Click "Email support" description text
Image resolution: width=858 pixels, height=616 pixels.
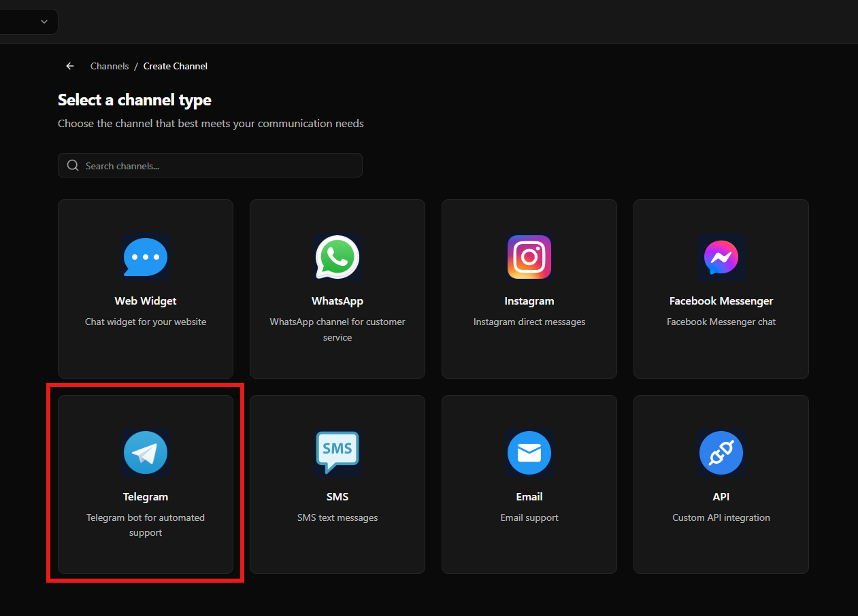[x=529, y=517]
